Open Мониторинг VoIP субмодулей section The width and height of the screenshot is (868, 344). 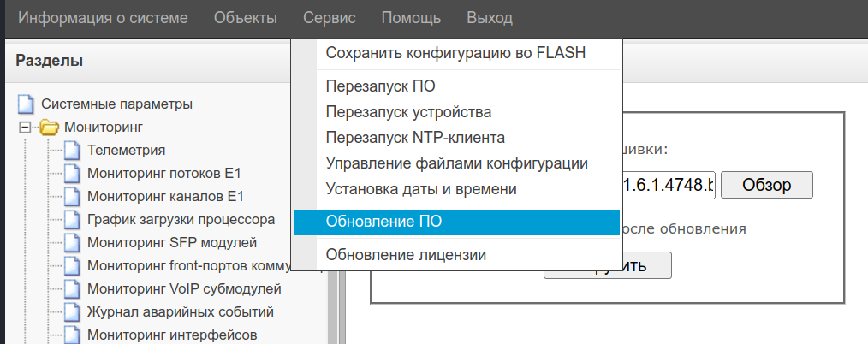click(x=184, y=288)
